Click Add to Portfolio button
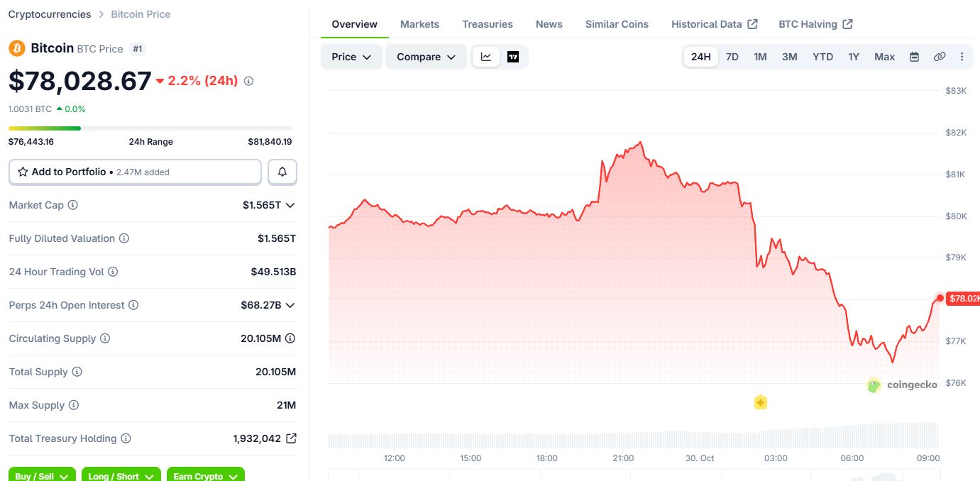980x481 pixels. 135,172
